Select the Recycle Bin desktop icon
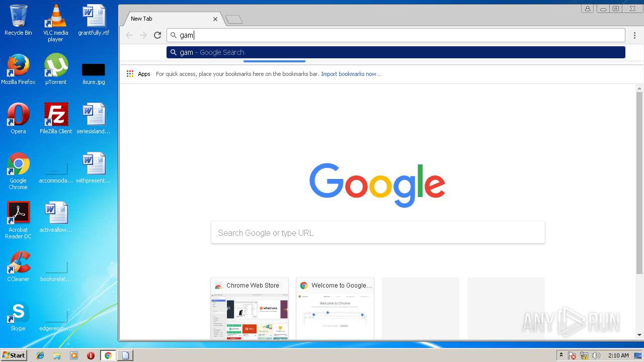 pyautogui.click(x=18, y=20)
